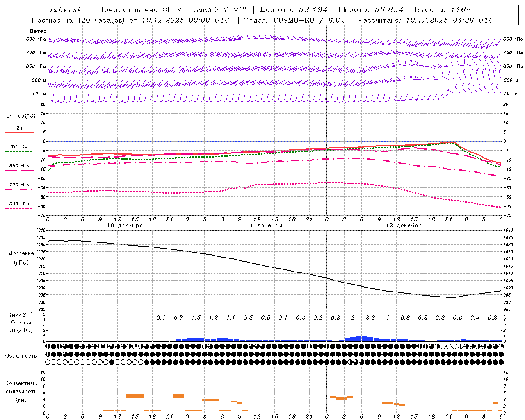Click the 0.8 precipitation amount value
The width and height of the screenshot is (525, 420).
[x=405, y=318]
